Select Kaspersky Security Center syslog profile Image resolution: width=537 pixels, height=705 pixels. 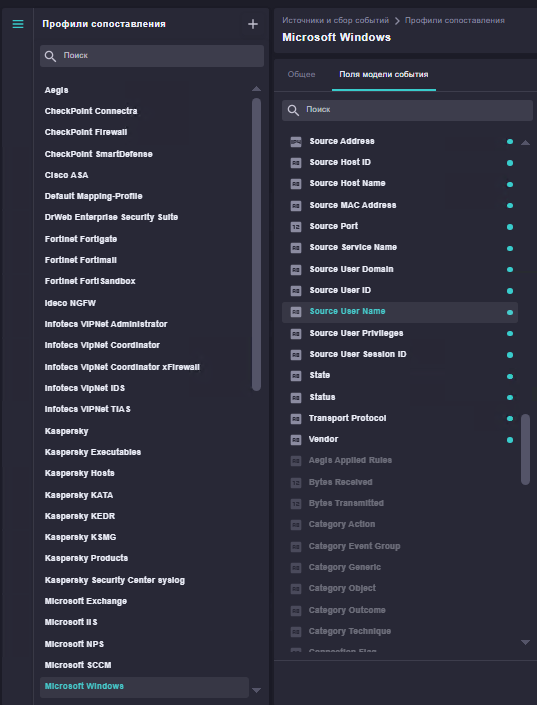115,580
